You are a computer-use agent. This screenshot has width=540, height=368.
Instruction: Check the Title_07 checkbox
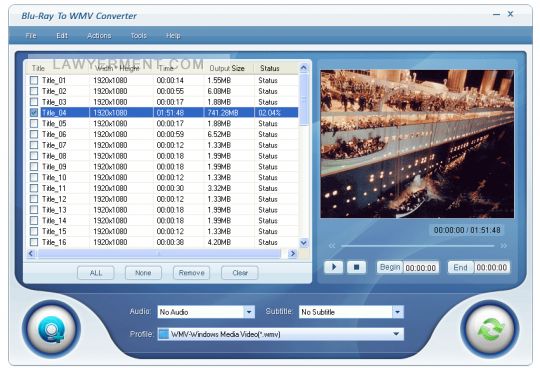pos(34,145)
